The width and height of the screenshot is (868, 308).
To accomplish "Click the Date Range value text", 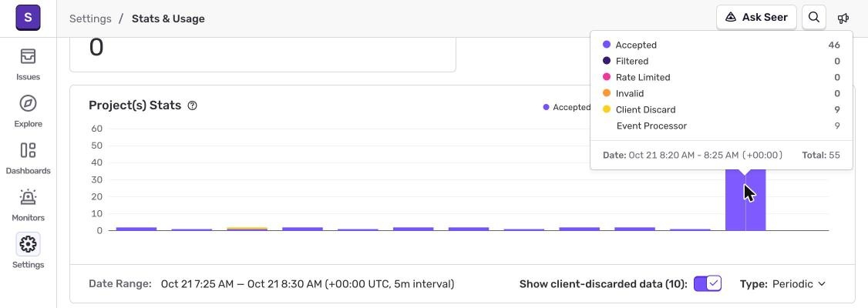I will (x=308, y=283).
